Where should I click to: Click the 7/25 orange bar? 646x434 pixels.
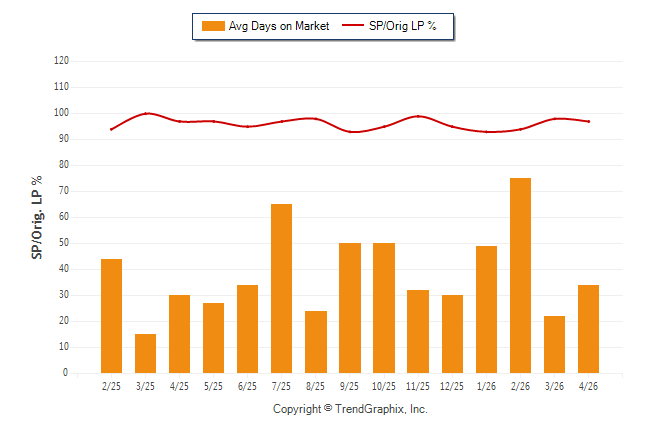point(281,289)
